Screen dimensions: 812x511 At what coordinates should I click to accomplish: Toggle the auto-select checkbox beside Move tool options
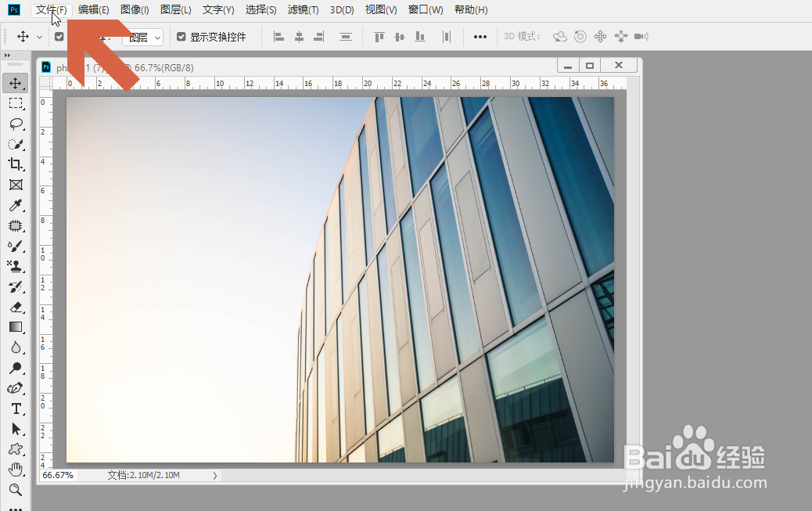pos(59,37)
